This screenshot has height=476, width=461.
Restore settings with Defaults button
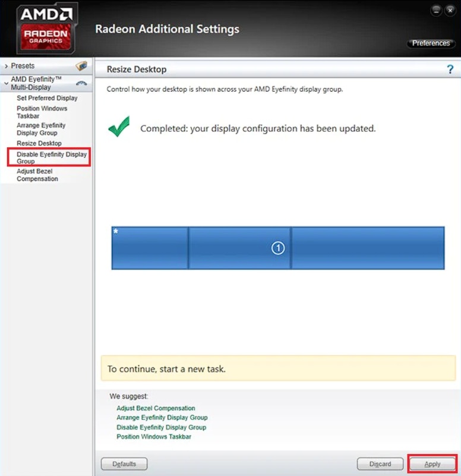coord(124,464)
